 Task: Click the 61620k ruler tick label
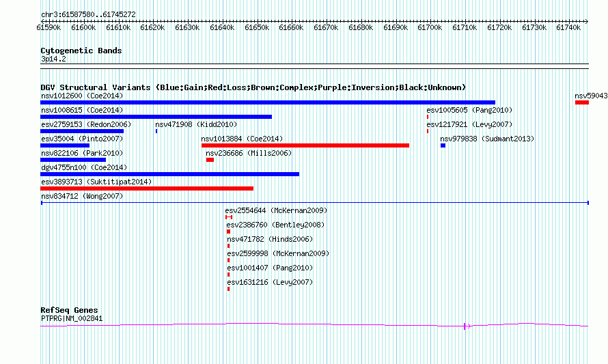[152, 27]
